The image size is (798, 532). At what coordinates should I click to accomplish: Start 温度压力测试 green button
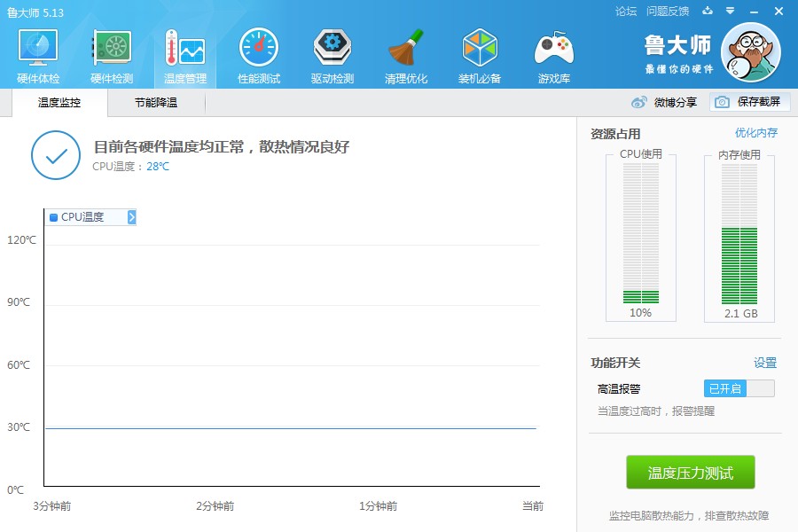pyautogui.click(x=691, y=472)
